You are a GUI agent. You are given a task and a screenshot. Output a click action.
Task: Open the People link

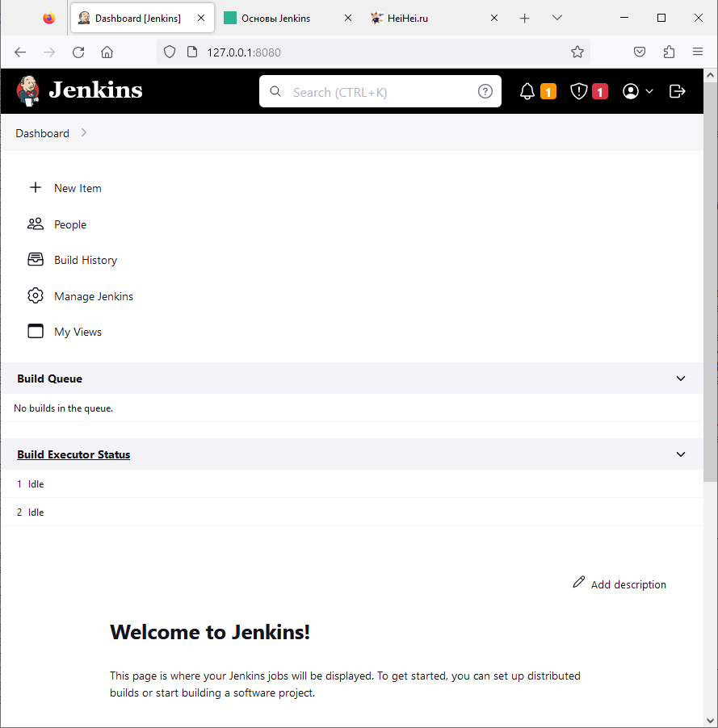[70, 224]
